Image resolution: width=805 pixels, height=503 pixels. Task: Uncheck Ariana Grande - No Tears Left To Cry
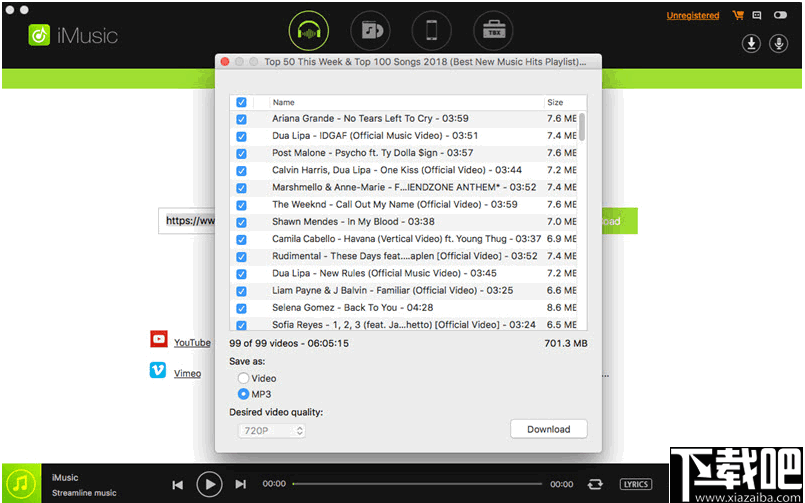coord(241,119)
